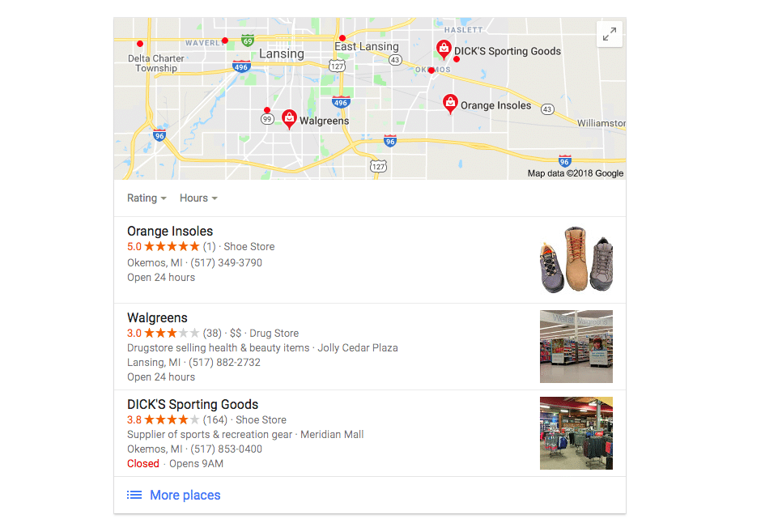Screen dimensions: 782x532
Task: Open the Walgreens listing title
Action: (157, 318)
